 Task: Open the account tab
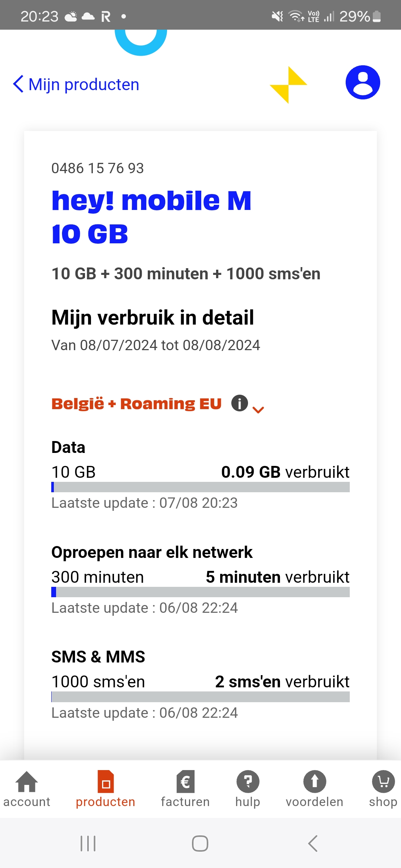point(27,789)
